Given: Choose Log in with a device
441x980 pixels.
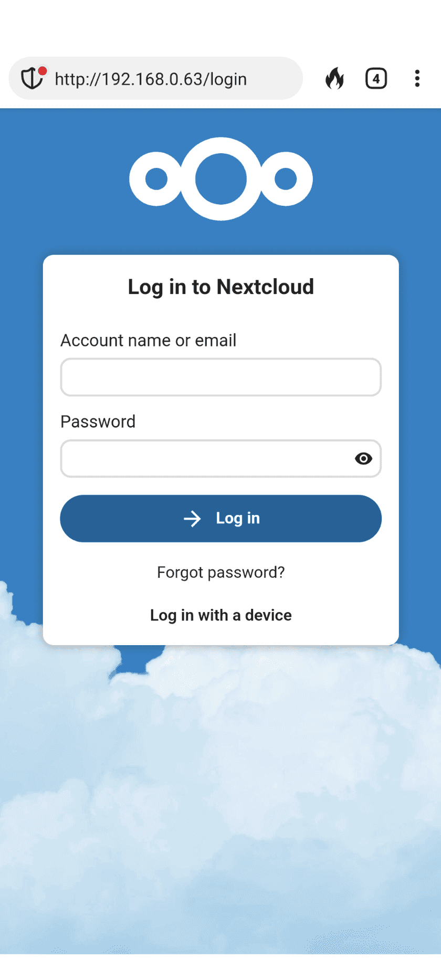Looking at the screenshot, I should pyautogui.click(x=221, y=615).
